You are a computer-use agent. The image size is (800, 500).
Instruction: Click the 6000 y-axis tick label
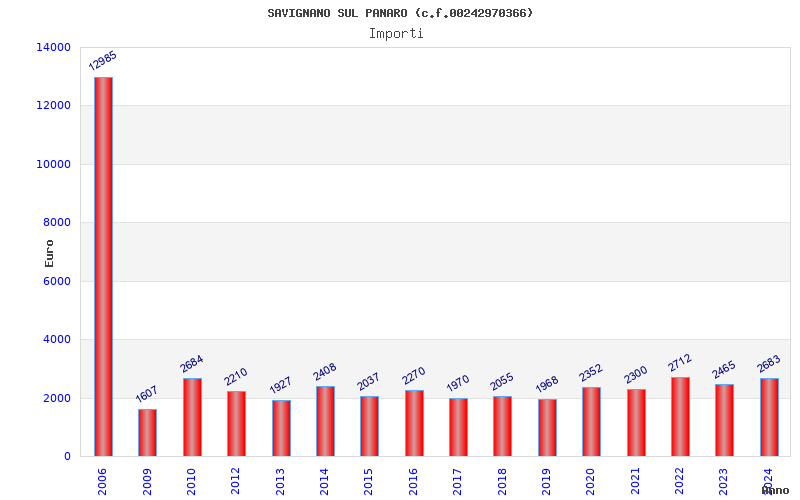point(57,282)
